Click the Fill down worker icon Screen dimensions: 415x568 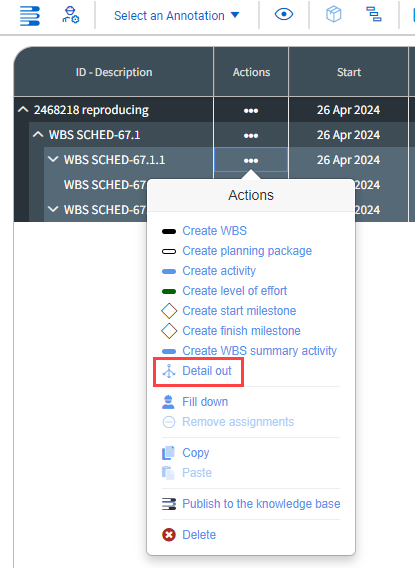click(168, 402)
